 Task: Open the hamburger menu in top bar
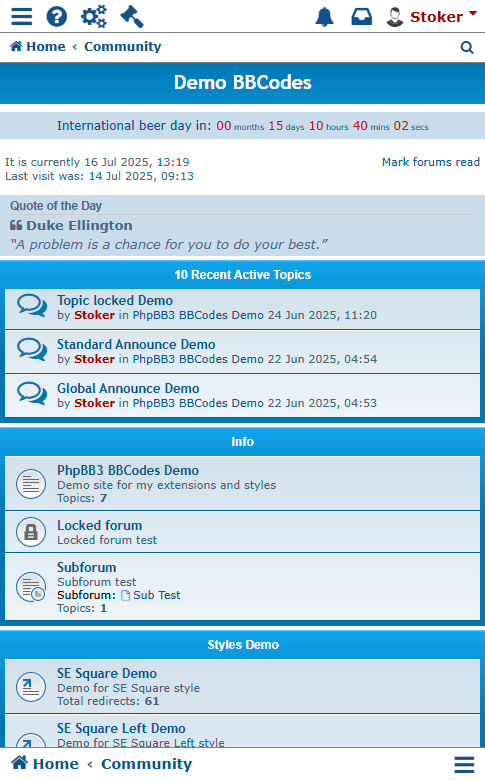click(22, 16)
